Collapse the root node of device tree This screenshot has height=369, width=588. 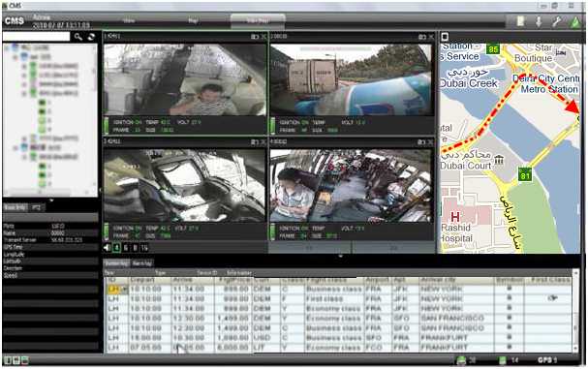[7, 48]
